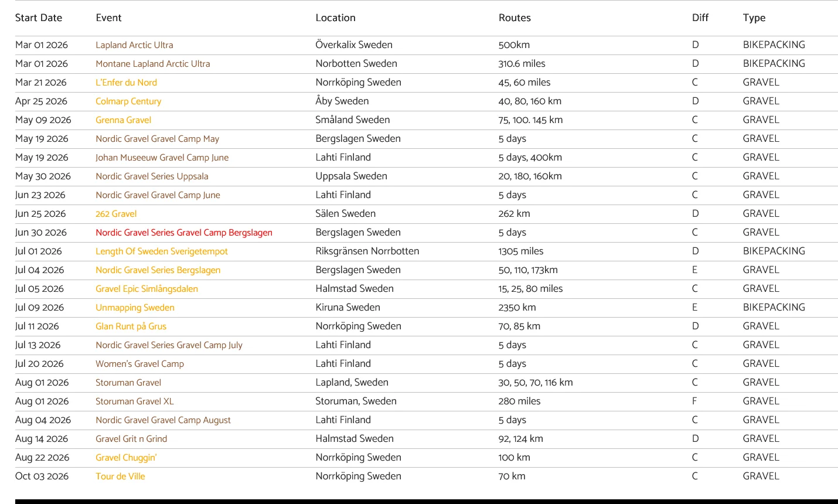Viewport: 838px width, 504px height.
Task: Select the Lapland, Sweden location cell
Action: click(x=352, y=383)
